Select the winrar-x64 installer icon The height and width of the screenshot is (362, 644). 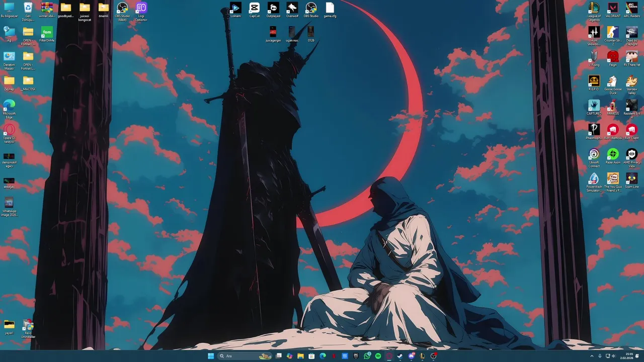(x=47, y=10)
